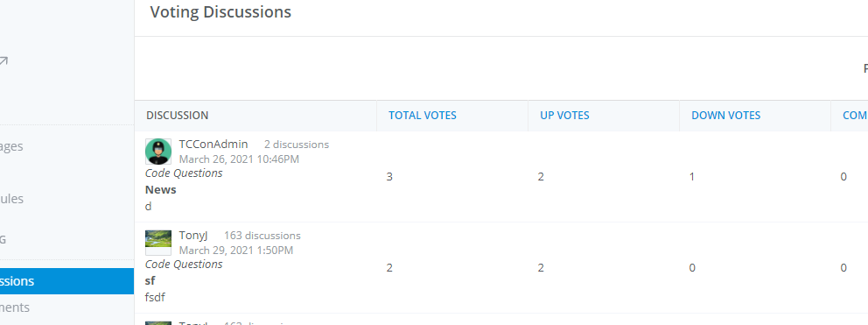
Task: Open the Pages sidebar menu item
Action: tap(11, 146)
